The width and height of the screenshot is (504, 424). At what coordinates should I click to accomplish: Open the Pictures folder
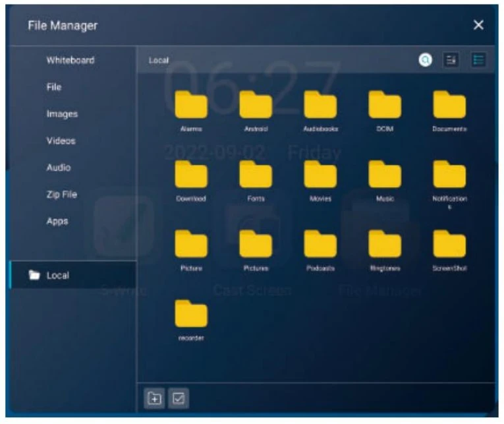click(x=256, y=245)
